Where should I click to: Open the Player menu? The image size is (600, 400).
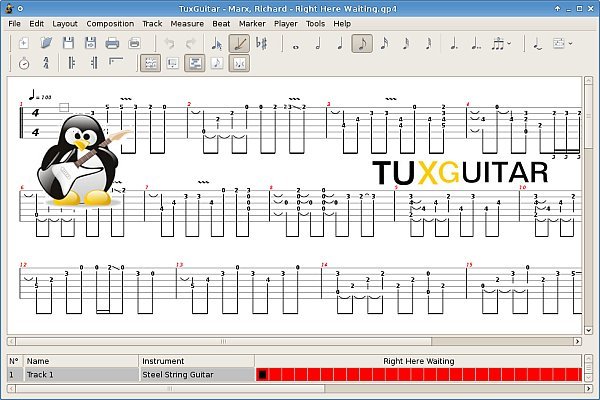coord(286,24)
